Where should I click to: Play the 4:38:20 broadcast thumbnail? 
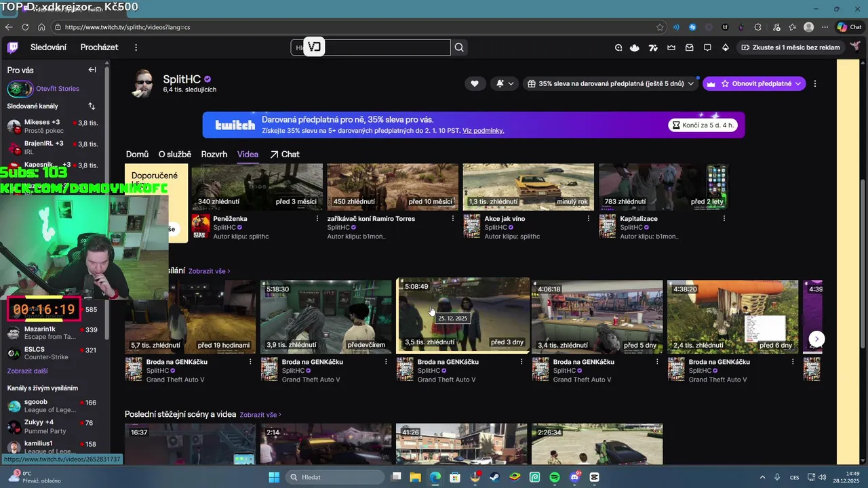point(732,317)
